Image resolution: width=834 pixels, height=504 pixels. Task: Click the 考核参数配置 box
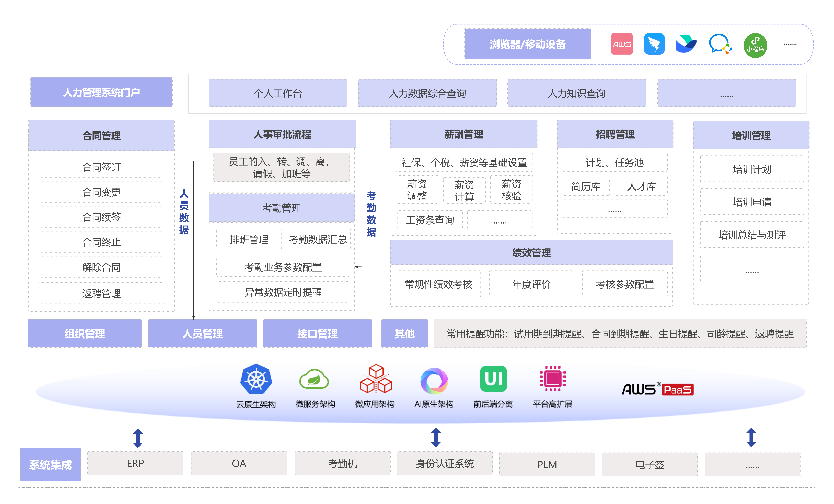(625, 284)
